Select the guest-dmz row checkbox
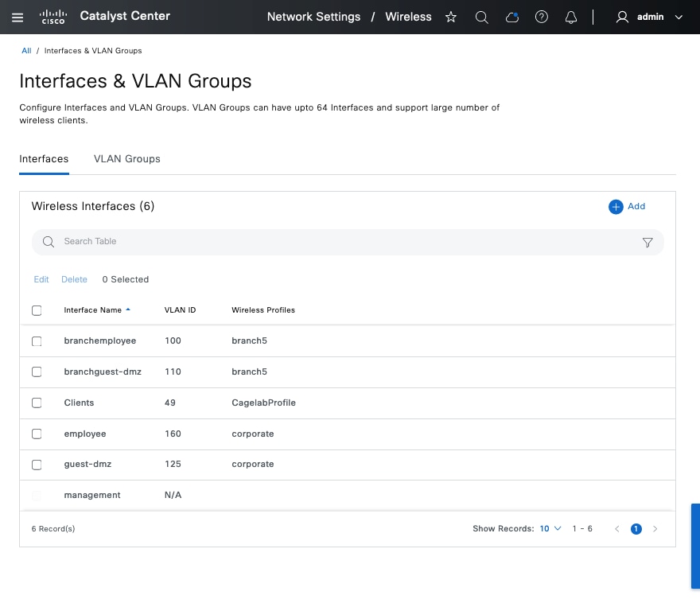 pyautogui.click(x=37, y=465)
